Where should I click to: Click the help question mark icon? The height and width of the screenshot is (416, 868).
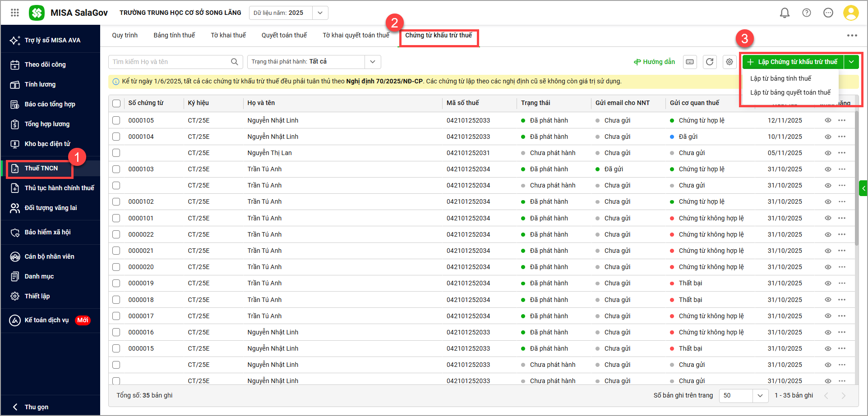806,13
